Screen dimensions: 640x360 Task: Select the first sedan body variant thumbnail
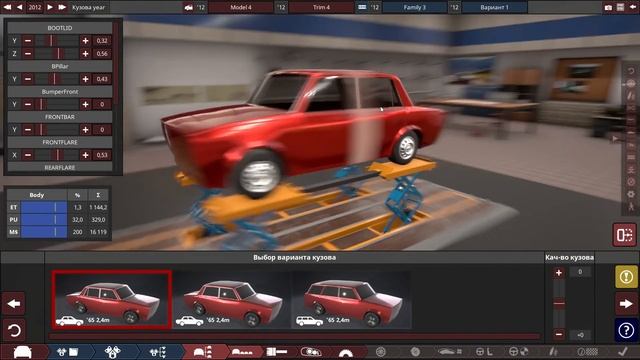click(x=111, y=299)
